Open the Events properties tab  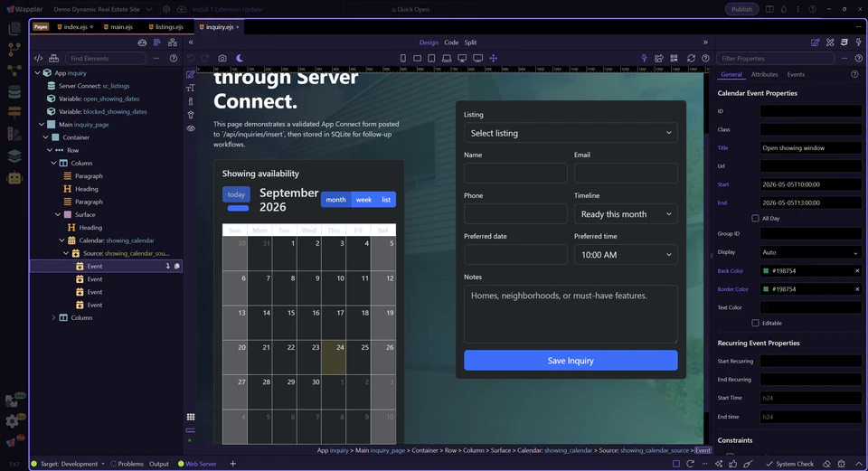coord(796,75)
